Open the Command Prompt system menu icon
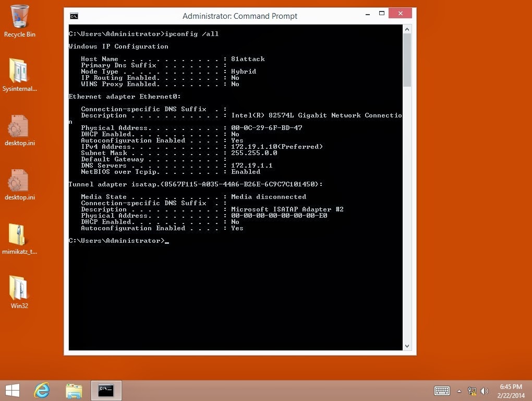532x401 pixels. point(73,16)
